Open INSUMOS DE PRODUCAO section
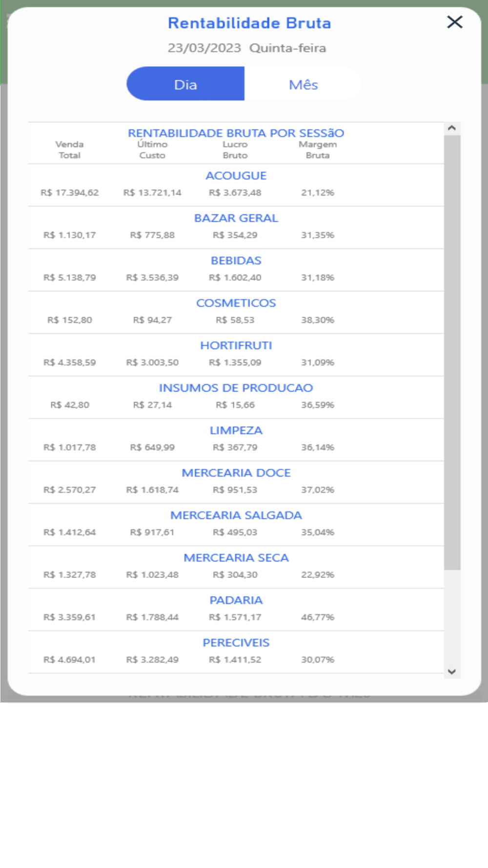This screenshot has width=488, height=868. 236,388
